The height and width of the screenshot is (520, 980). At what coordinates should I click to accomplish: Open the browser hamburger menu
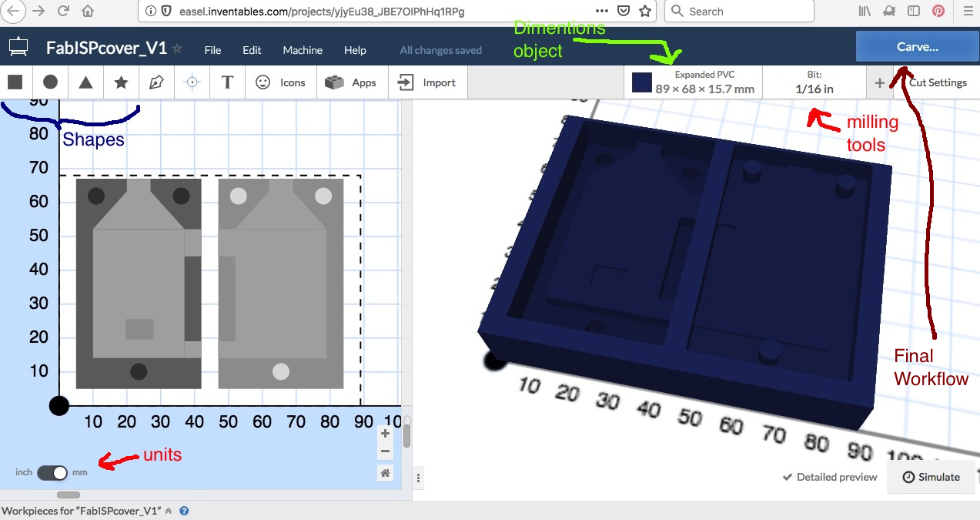tap(968, 12)
